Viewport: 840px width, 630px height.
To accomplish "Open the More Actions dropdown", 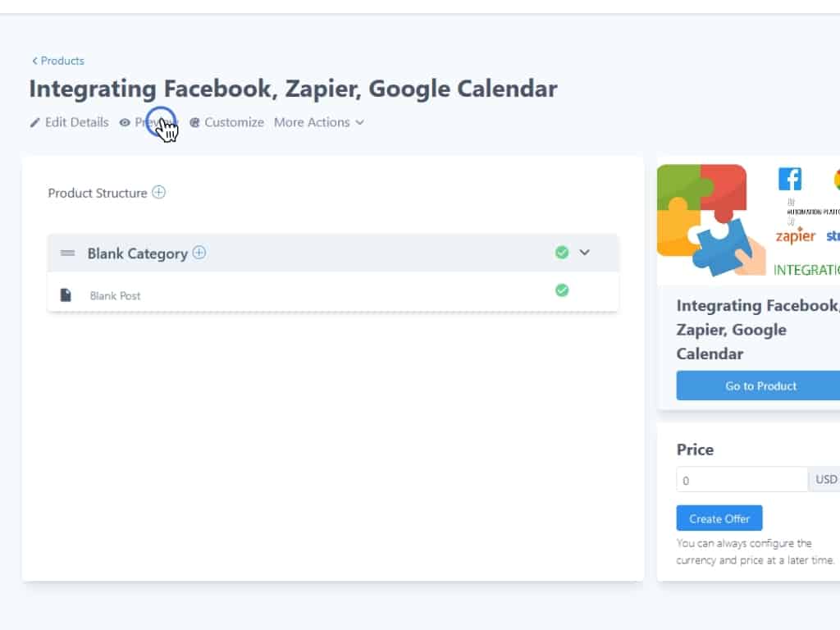I will [319, 122].
